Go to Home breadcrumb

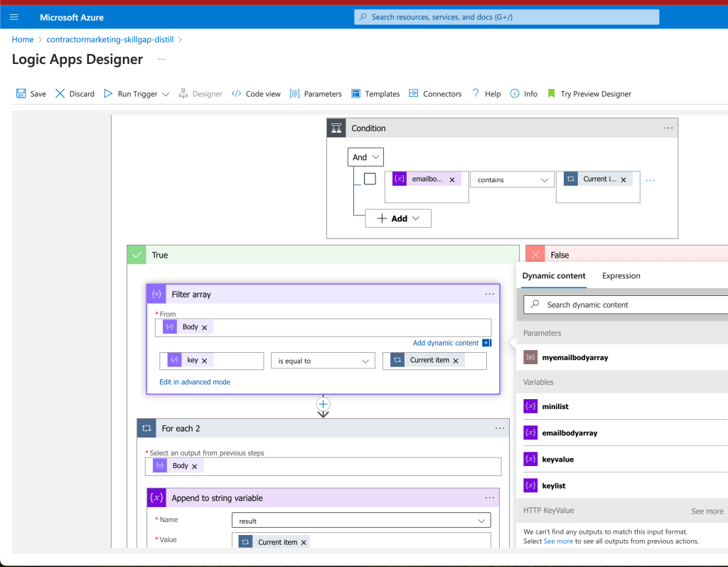pyautogui.click(x=23, y=40)
